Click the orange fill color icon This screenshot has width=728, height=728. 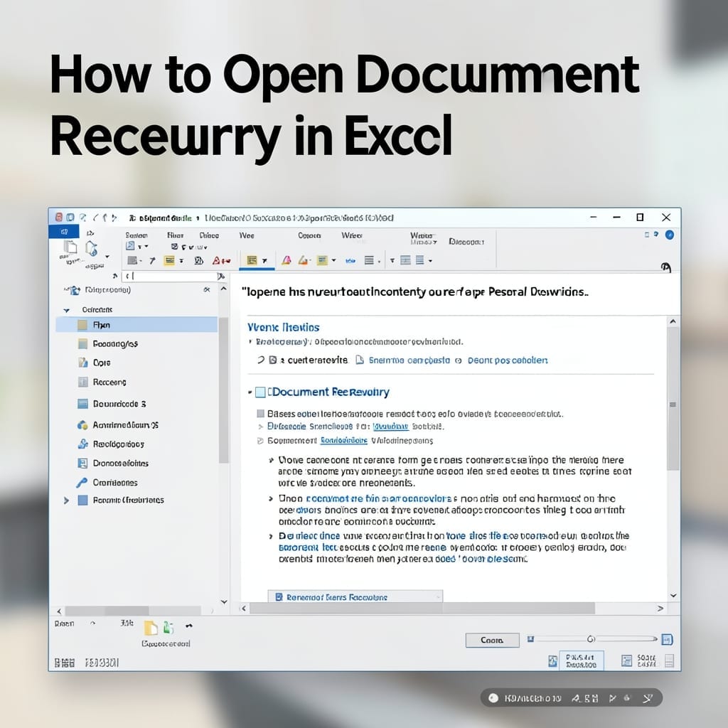click(304, 260)
